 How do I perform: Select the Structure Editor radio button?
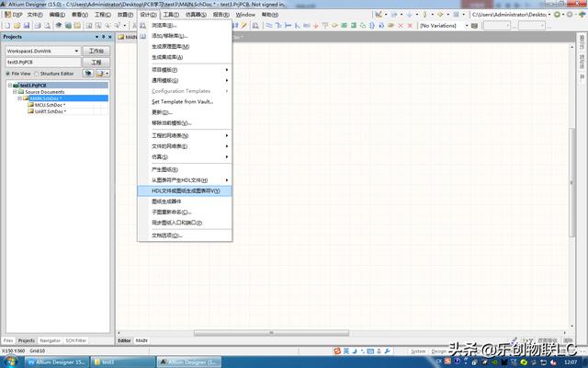coord(37,74)
